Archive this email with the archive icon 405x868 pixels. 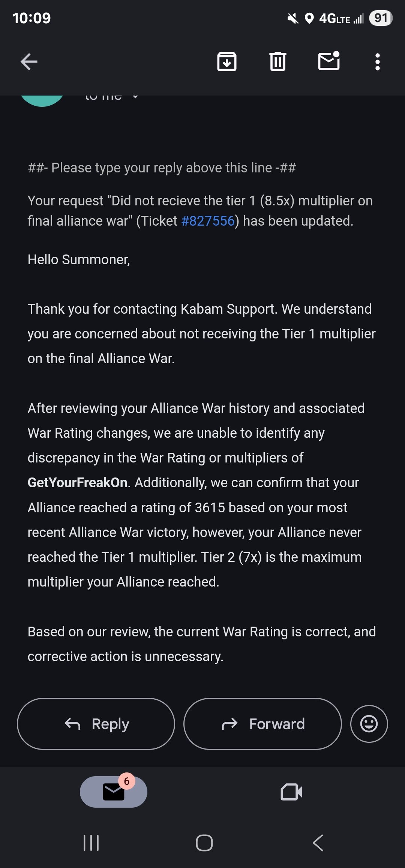click(x=227, y=61)
